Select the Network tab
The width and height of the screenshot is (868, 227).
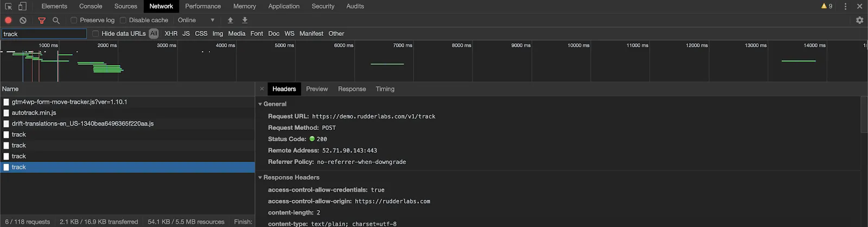point(161,7)
